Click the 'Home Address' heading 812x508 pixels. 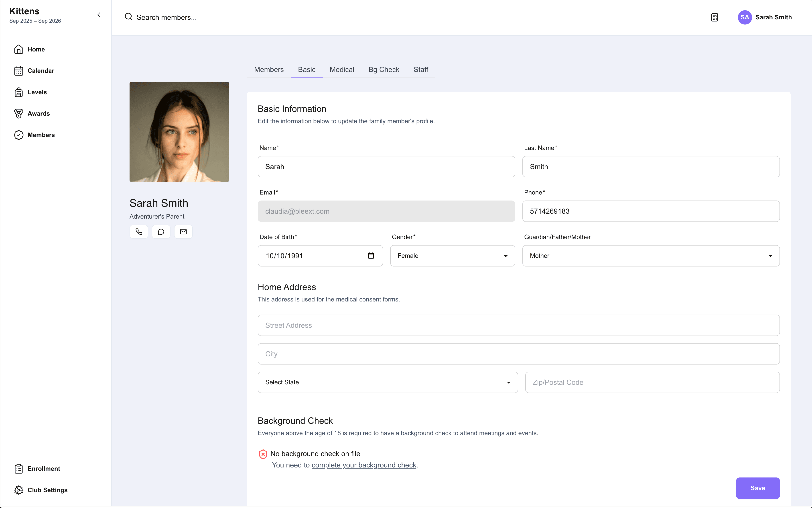287,287
